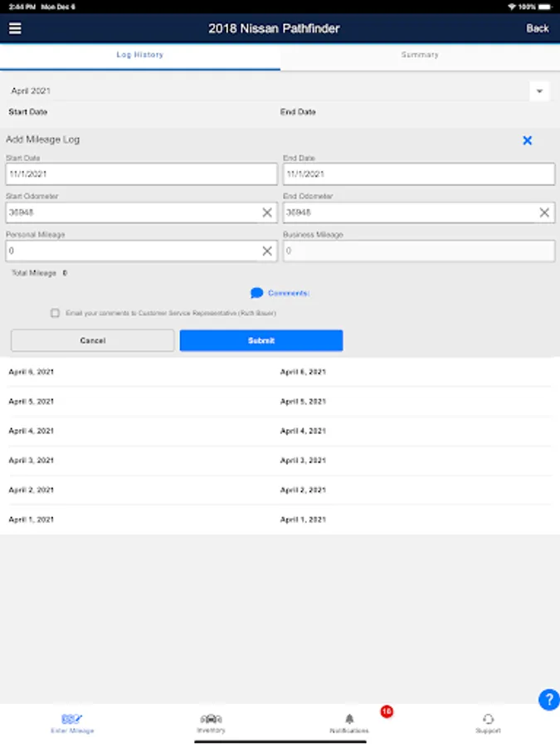Screen dimensions: 560x747
Task: Close the Add Mileage Log form
Action: 527,140
